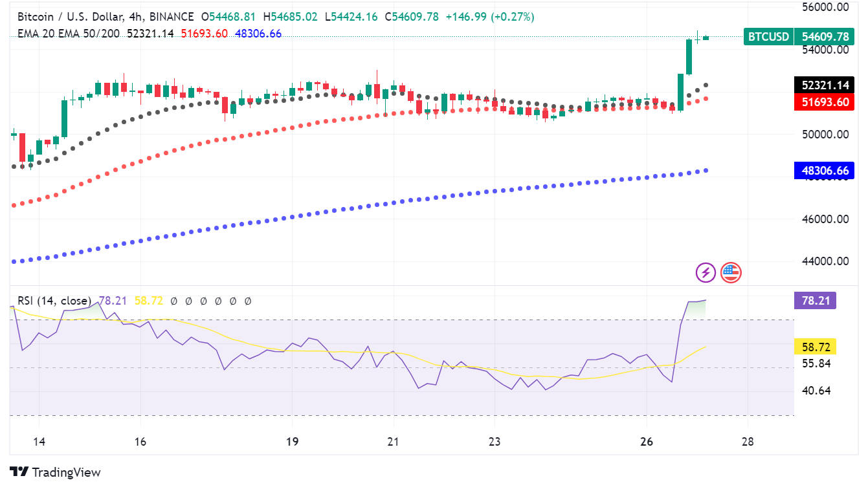The height and width of the screenshot is (489, 868).
Task: Click date 14 on the time axis
Action: point(39,442)
